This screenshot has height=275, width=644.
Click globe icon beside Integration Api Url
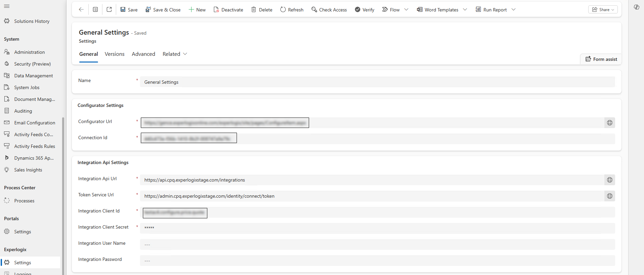610,180
